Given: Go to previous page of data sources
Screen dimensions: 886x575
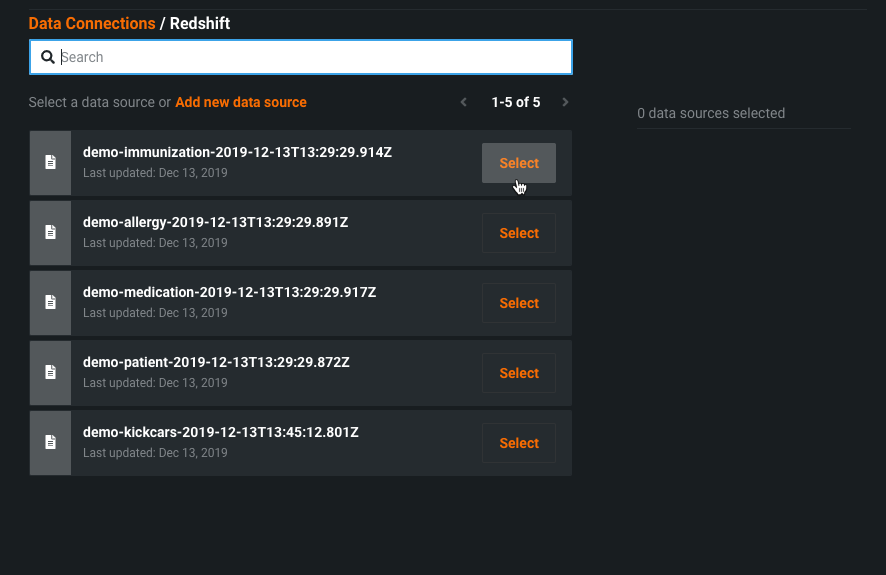Looking at the screenshot, I should [x=463, y=102].
